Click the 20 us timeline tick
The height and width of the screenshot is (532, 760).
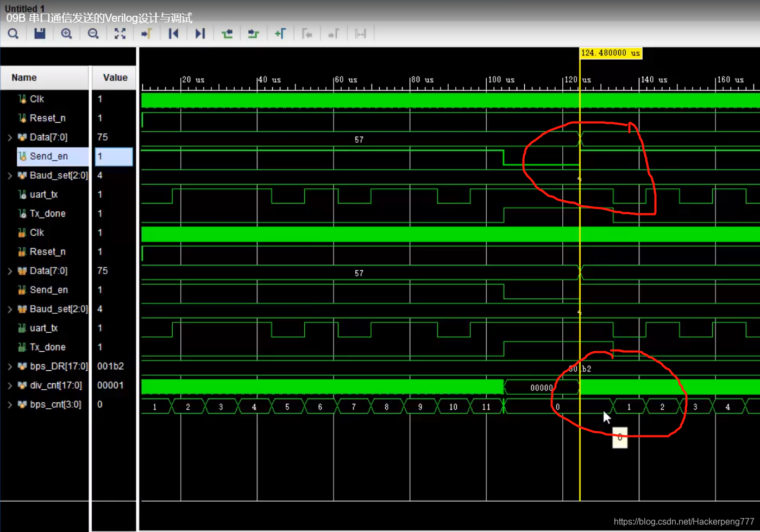pos(193,80)
